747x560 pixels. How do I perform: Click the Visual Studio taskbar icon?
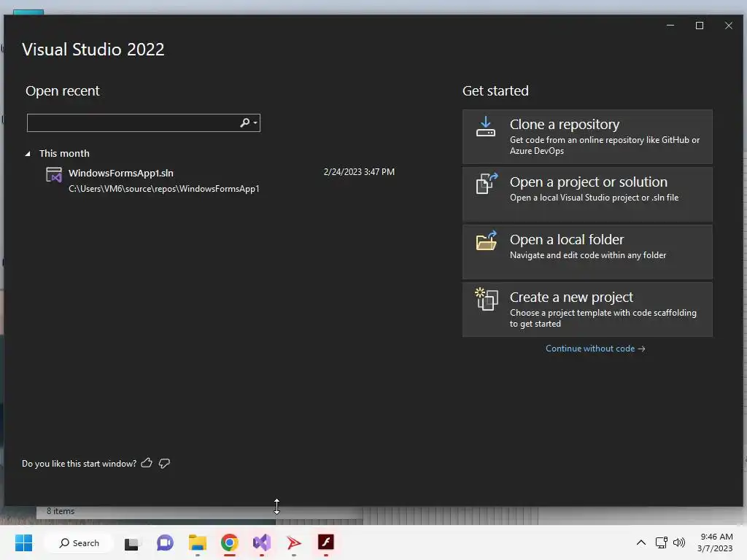point(262,542)
